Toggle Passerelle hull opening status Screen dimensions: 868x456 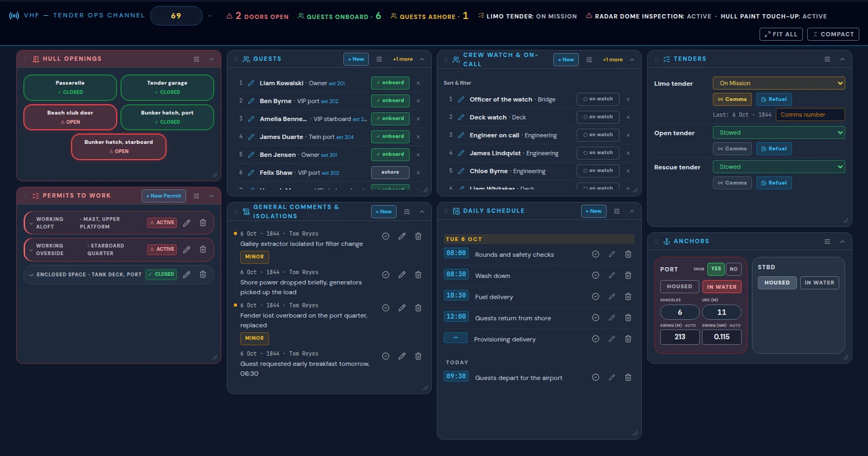(x=70, y=87)
